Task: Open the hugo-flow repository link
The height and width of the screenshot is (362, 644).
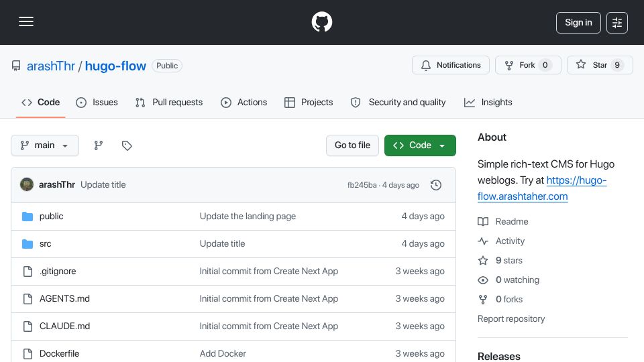Action: 115,66
